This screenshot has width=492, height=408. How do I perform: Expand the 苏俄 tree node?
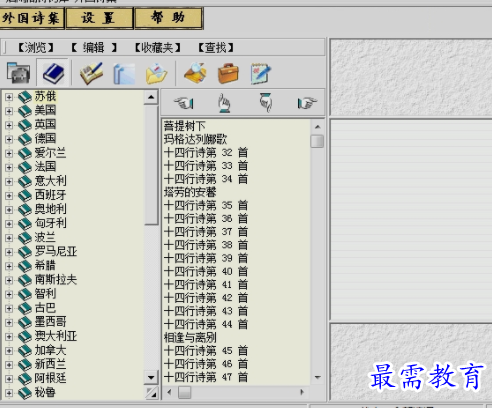pos(9,97)
